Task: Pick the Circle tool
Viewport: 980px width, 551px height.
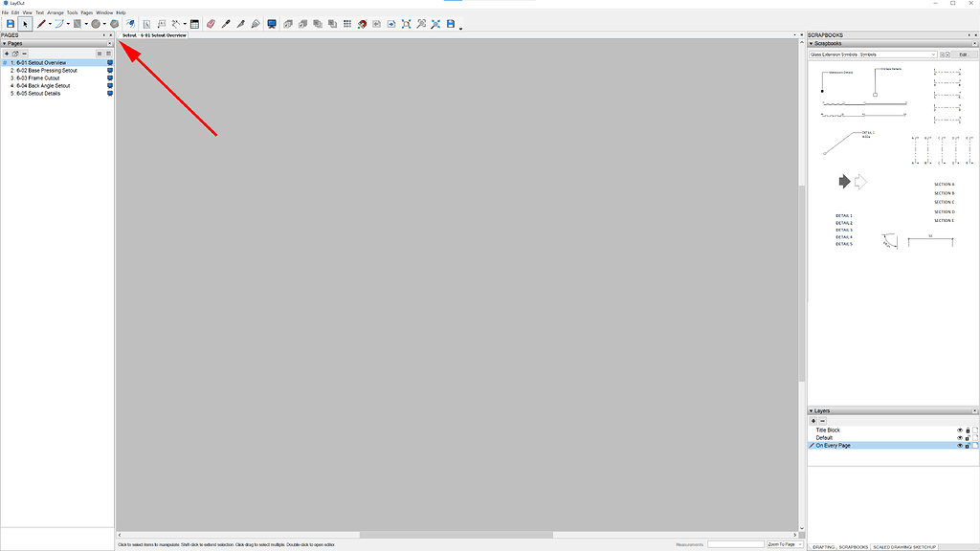Action: click(96, 24)
